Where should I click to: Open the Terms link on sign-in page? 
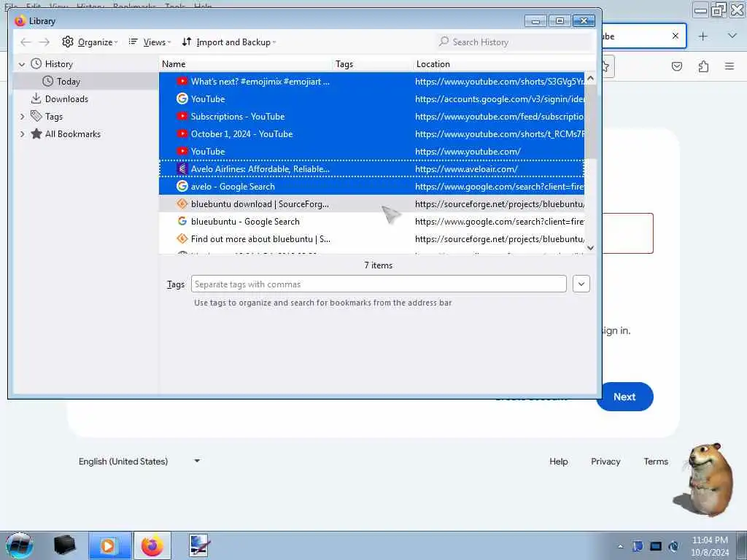point(656,462)
